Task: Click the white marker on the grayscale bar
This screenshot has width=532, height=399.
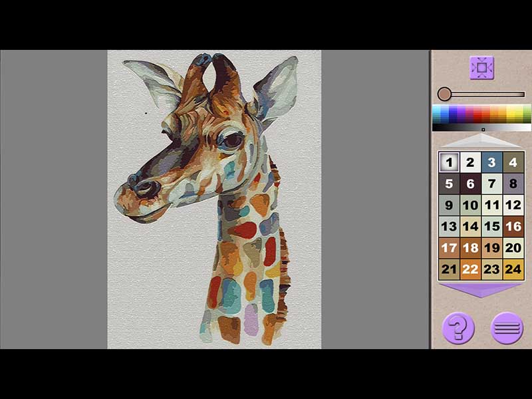Action: coord(483,129)
